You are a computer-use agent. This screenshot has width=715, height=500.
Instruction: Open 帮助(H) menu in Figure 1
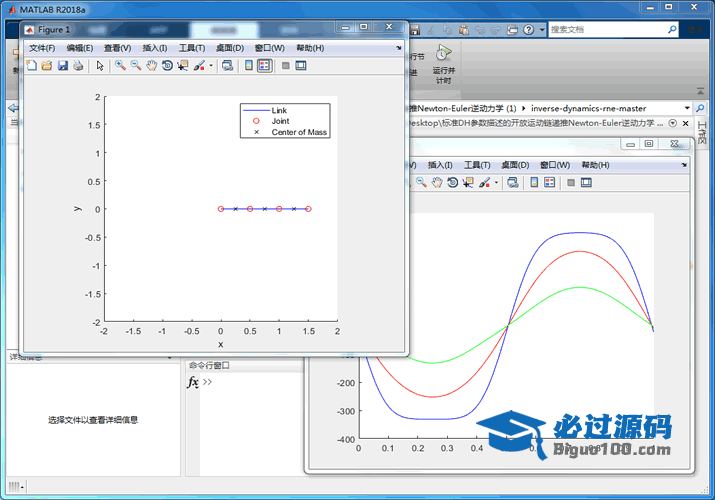[x=310, y=48]
